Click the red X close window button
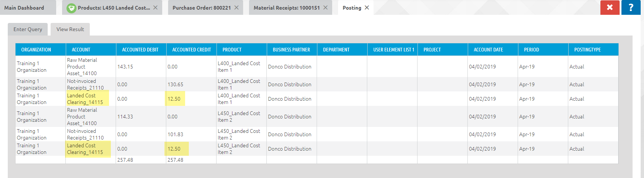 point(610,7)
